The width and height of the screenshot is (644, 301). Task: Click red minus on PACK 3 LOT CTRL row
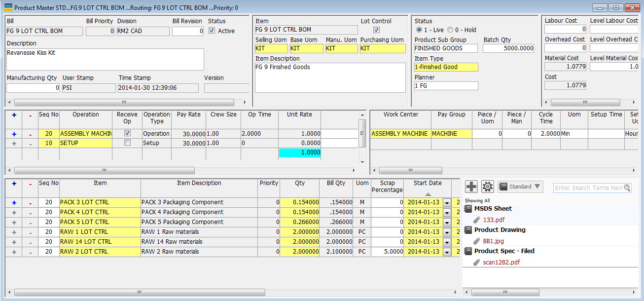coord(31,202)
